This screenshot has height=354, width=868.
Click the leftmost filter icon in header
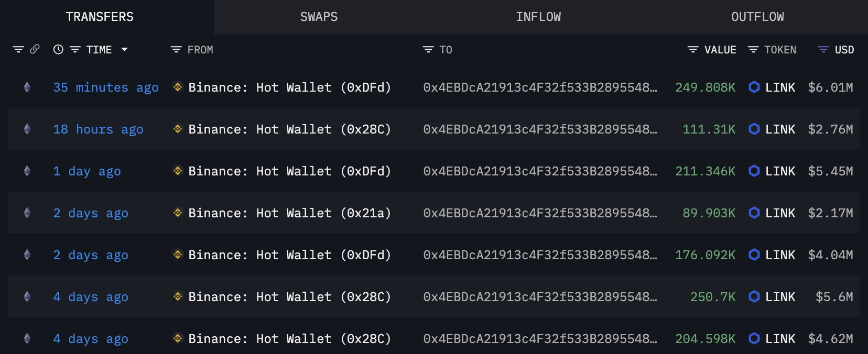[18, 49]
